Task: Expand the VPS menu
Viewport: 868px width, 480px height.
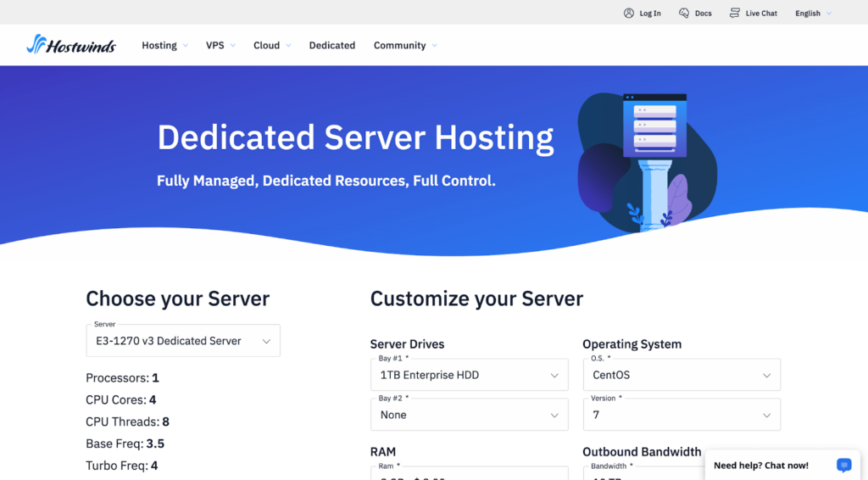Action: (221, 46)
